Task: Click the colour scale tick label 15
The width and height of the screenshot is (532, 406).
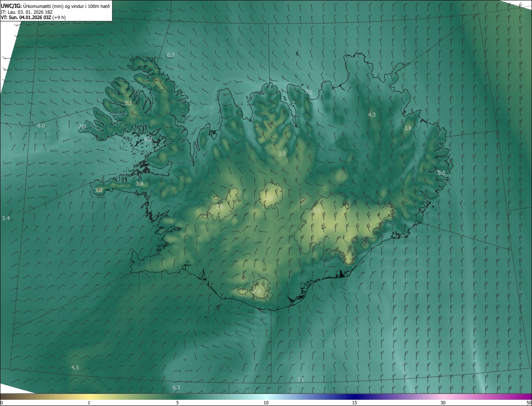Action: (355, 403)
